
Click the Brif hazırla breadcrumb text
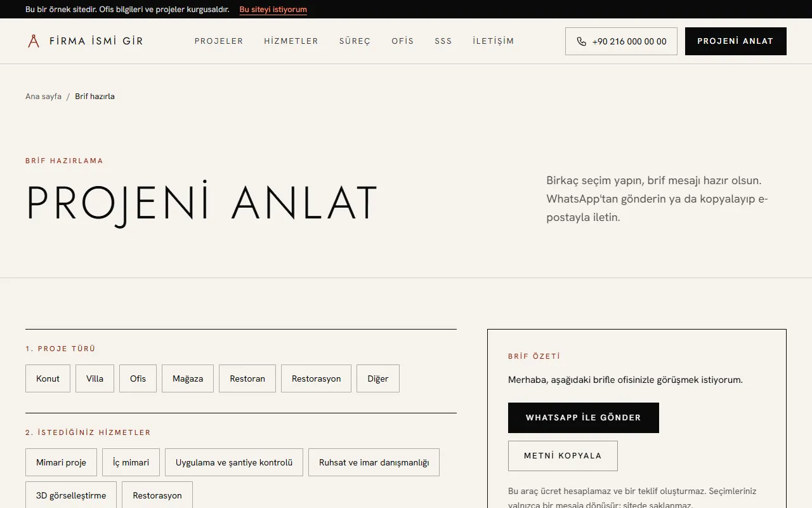point(95,97)
